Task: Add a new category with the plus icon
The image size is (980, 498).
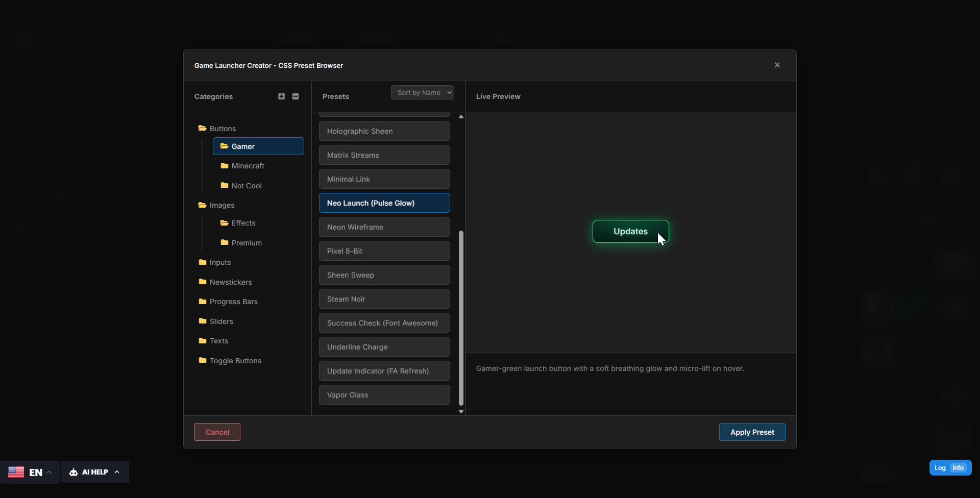Action: [x=282, y=96]
